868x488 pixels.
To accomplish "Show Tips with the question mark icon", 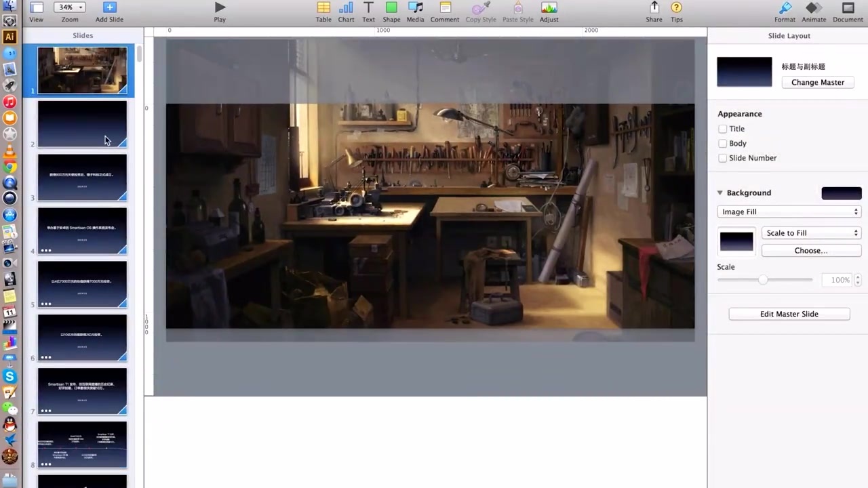I will 677,7.
